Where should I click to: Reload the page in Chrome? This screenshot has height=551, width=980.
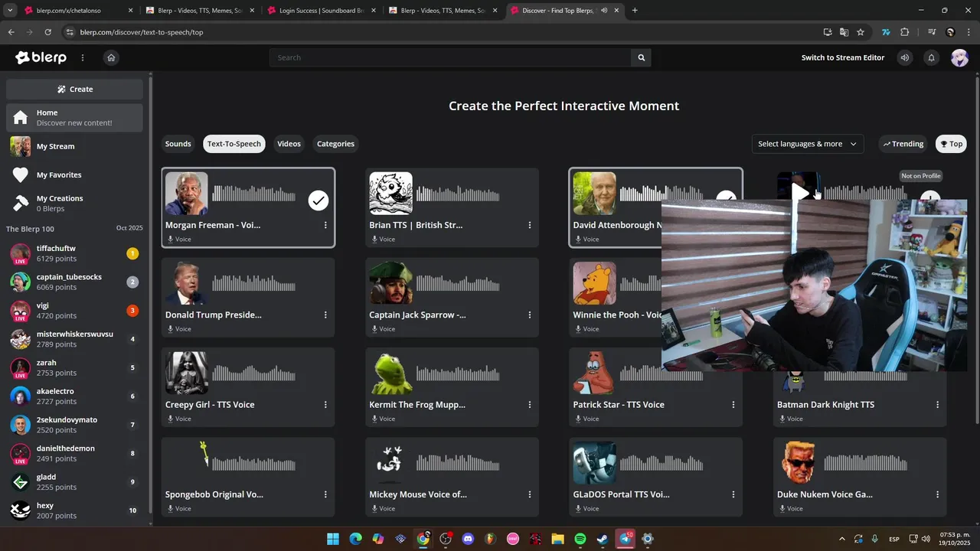point(47,32)
